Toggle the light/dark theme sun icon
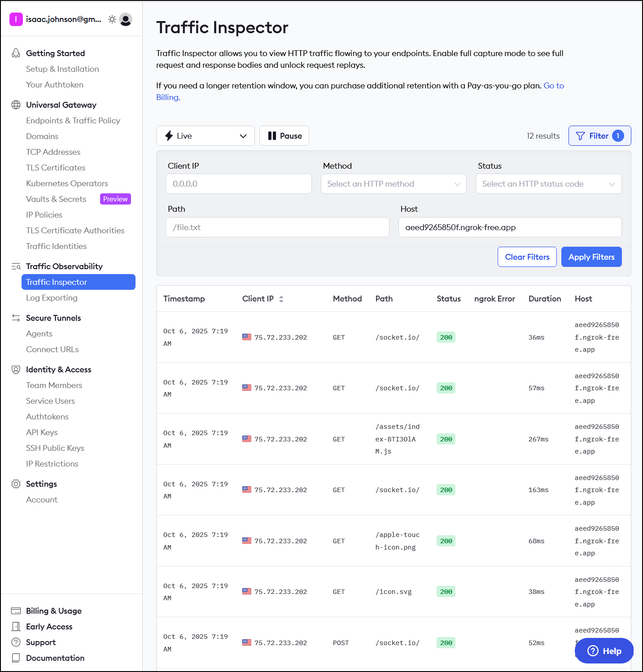This screenshot has width=643, height=672. click(112, 19)
